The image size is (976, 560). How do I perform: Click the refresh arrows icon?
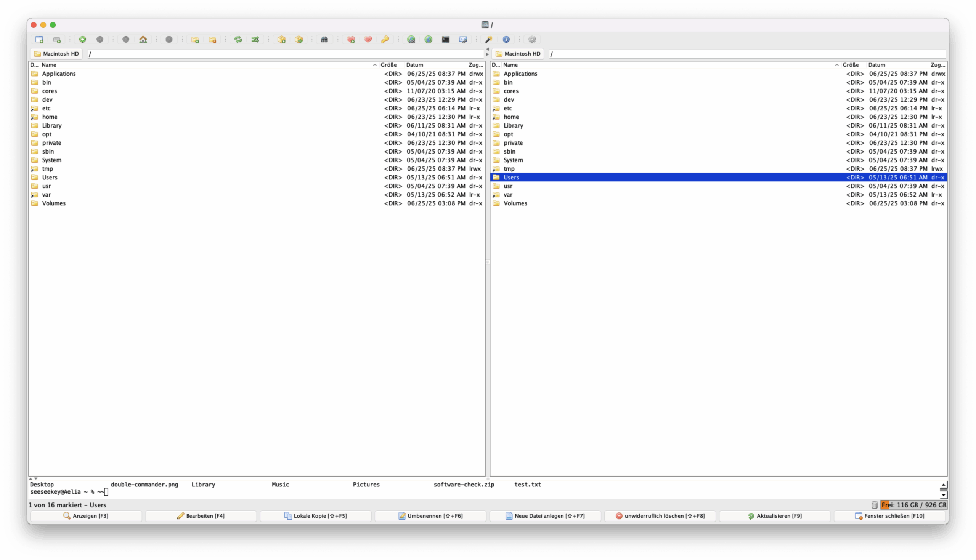[238, 39]
